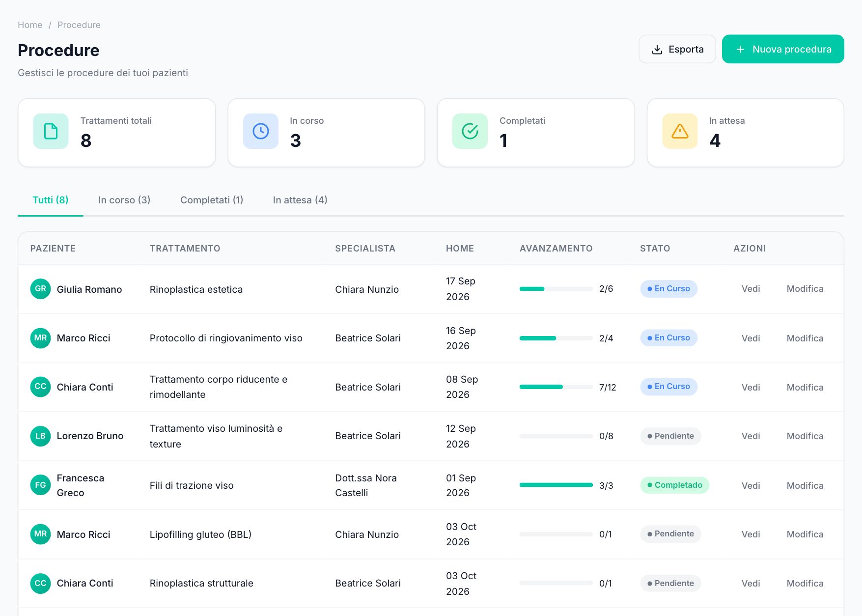Go to Home in the breadcrumb
The image size is (862, 616).
[30, 25]
